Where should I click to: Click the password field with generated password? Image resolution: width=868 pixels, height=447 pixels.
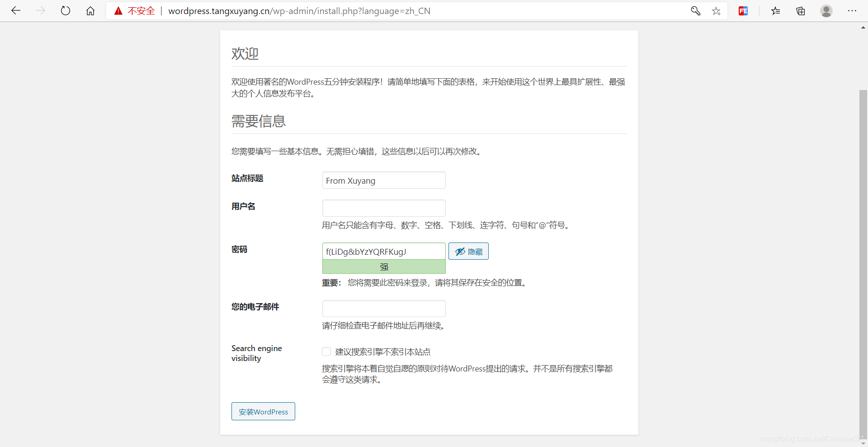(x=384, y=251)
